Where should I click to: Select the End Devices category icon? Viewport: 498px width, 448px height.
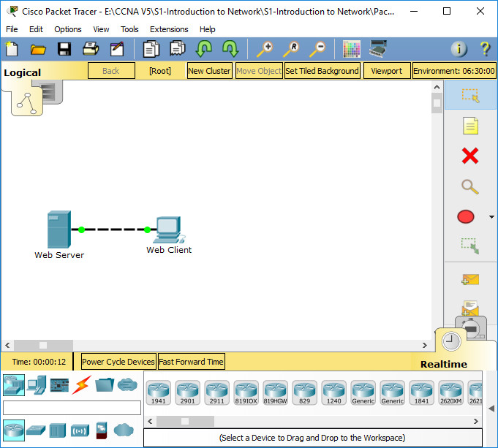[37, 385]
